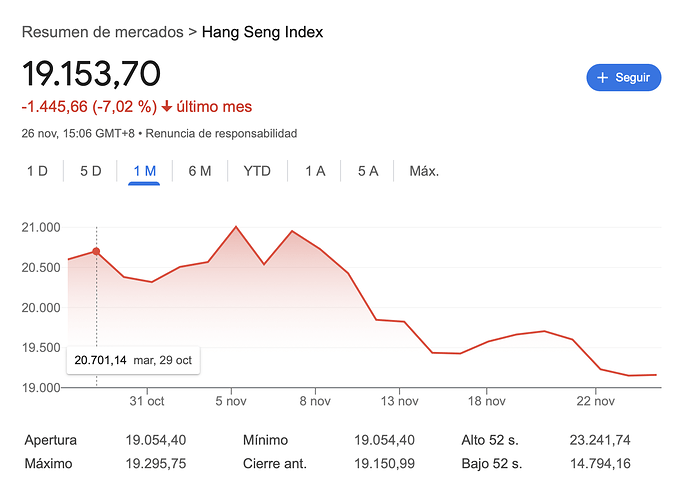Choose the Máx. range tab
Viewport: 690px width, 480px height.
pyautogui.click(x=424, y=171)
